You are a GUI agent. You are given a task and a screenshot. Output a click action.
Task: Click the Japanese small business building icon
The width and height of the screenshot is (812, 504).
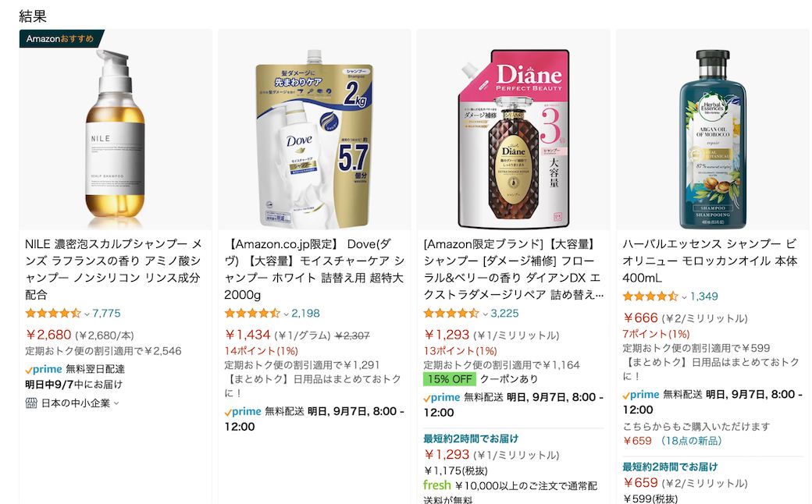pyautogui.click(x=31, y=403)
